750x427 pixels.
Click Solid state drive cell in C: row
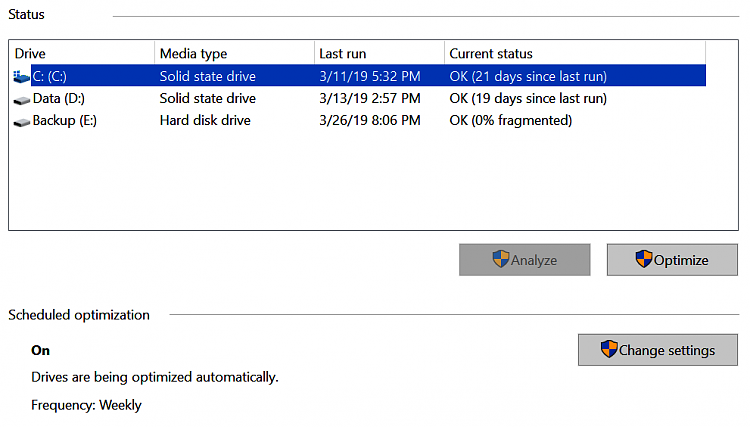coord(208,76)
